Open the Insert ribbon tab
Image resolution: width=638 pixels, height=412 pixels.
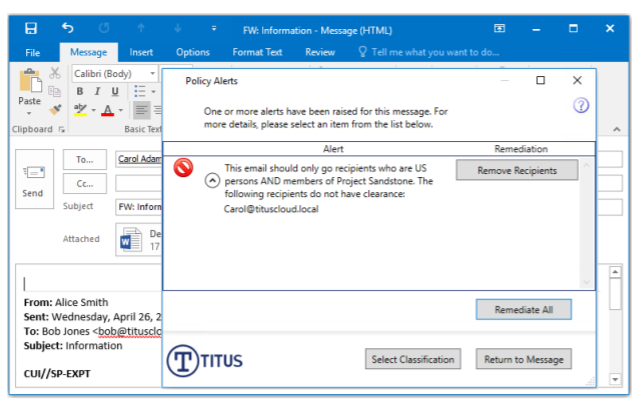coord(141,52)
